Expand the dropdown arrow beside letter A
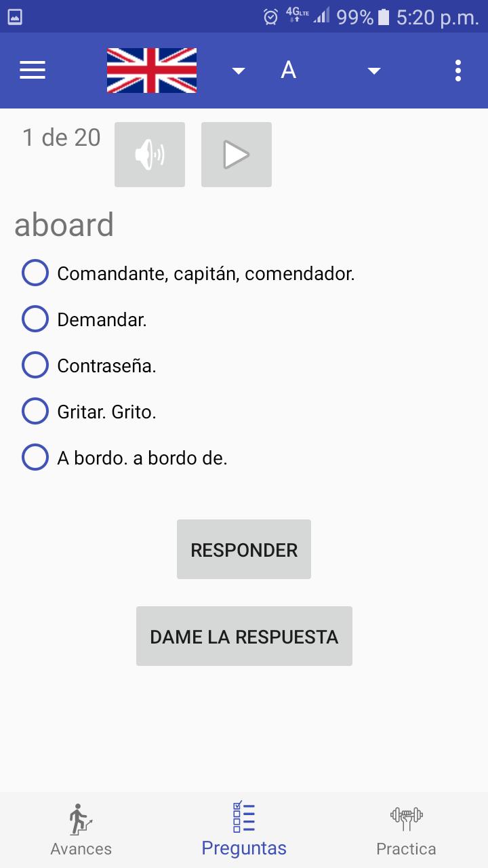 coord(374,71)
